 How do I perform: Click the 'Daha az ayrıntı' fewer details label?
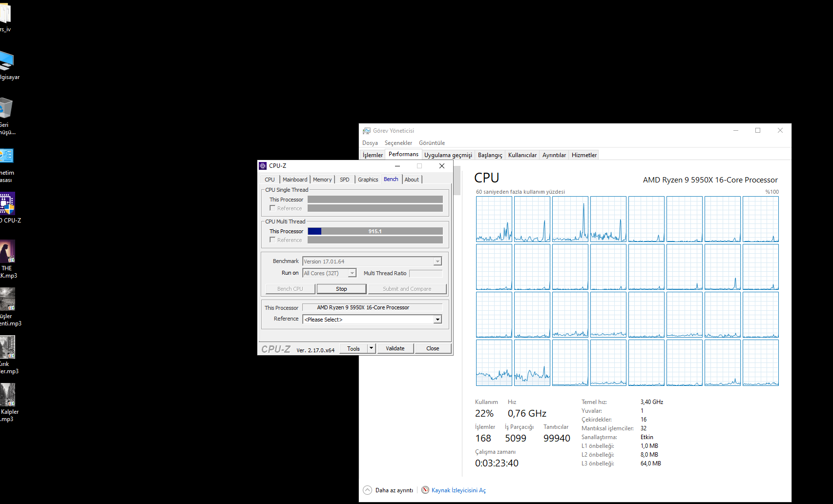[x=394, y=490]
